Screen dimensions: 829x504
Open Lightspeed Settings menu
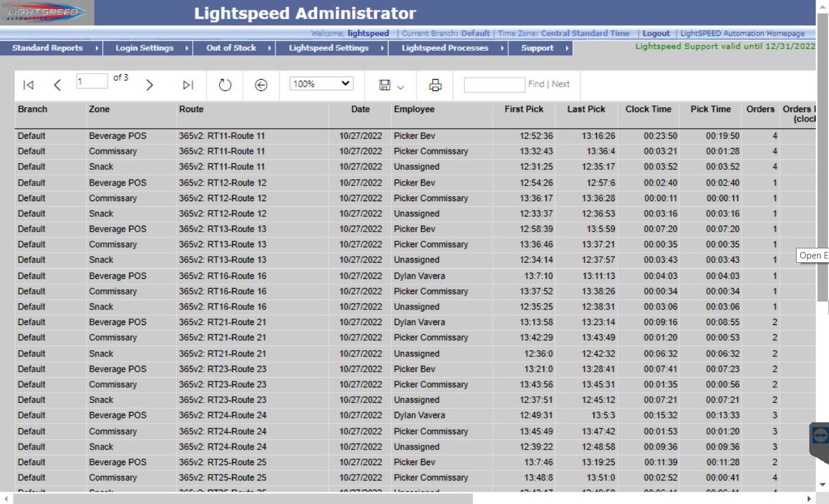coord(332,48)
